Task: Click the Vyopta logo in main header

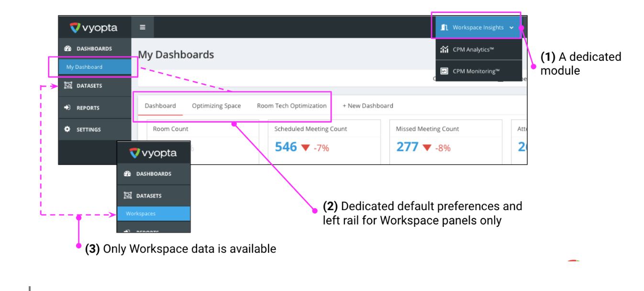Action: coord(94,27)
